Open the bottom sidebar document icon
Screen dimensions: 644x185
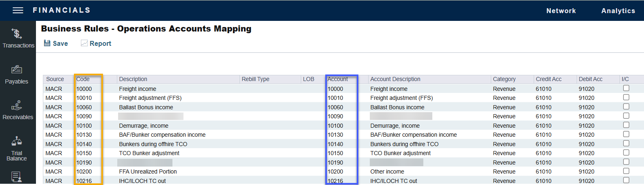point(16,177)
